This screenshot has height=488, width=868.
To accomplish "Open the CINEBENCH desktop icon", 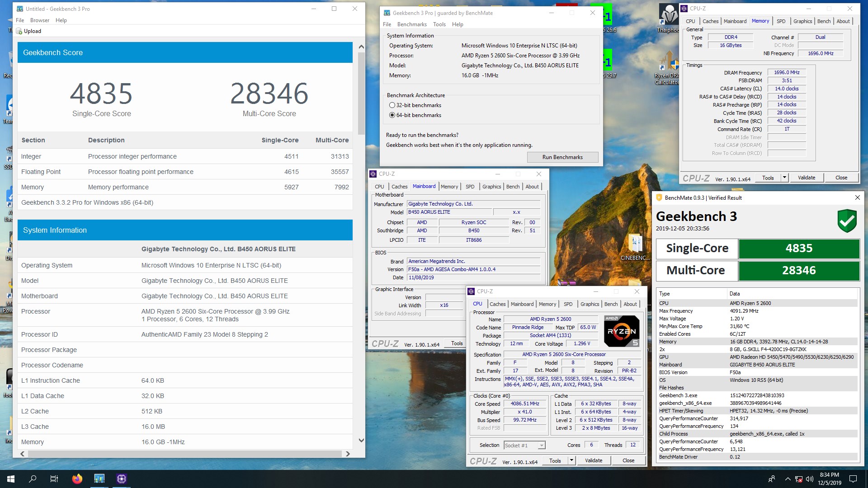I will [x=635, y=247].
